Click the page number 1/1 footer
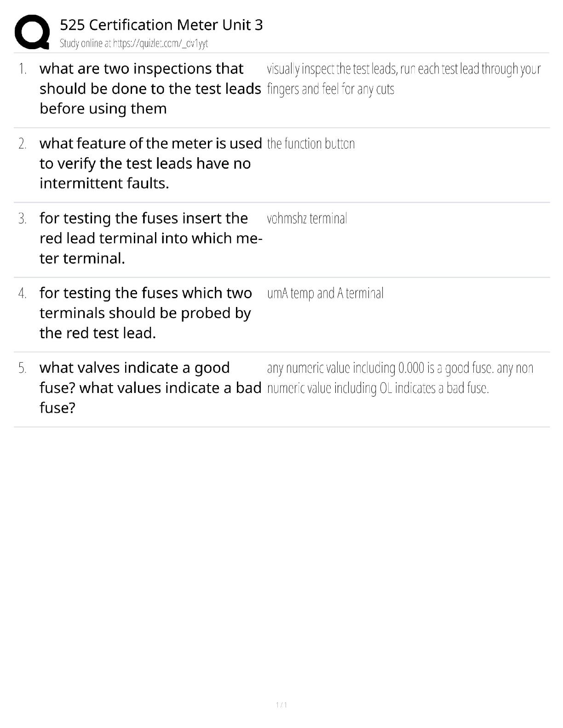This screenshot has width=563, height=728. tap(281, 705)
